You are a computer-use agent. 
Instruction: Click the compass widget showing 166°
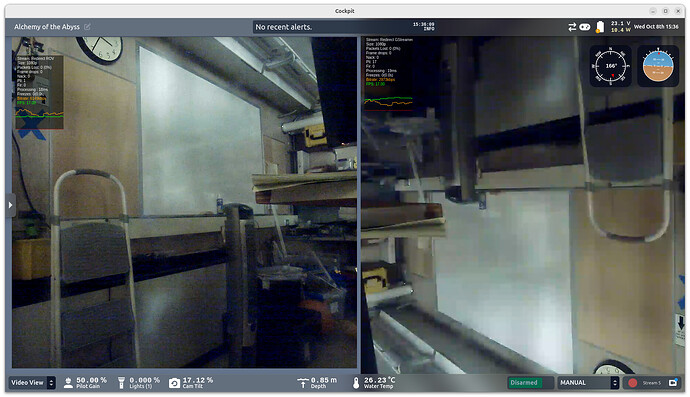click(610, 66)
